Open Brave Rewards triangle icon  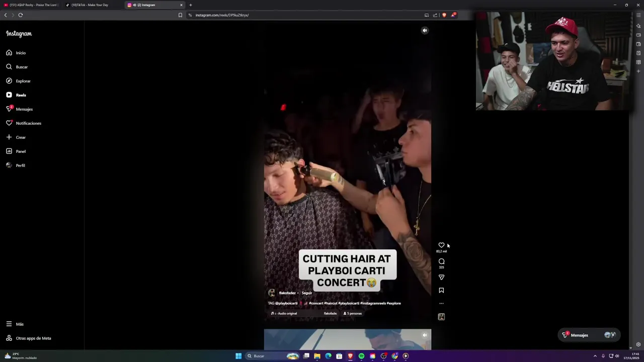(453, 15)
